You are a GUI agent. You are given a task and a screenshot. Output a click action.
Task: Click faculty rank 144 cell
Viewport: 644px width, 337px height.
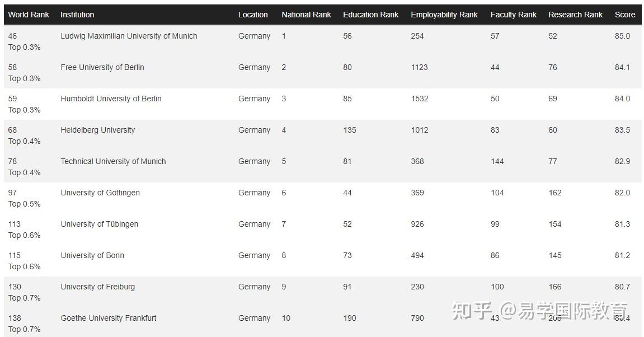[x=497, y=162]
